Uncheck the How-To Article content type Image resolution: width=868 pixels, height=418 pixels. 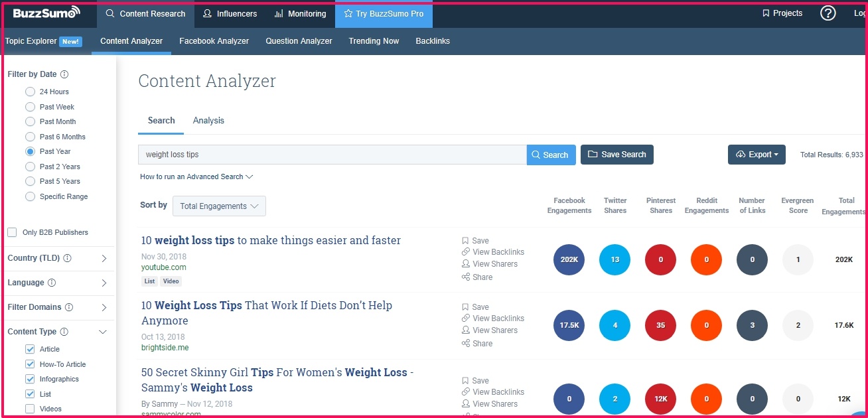30,364
